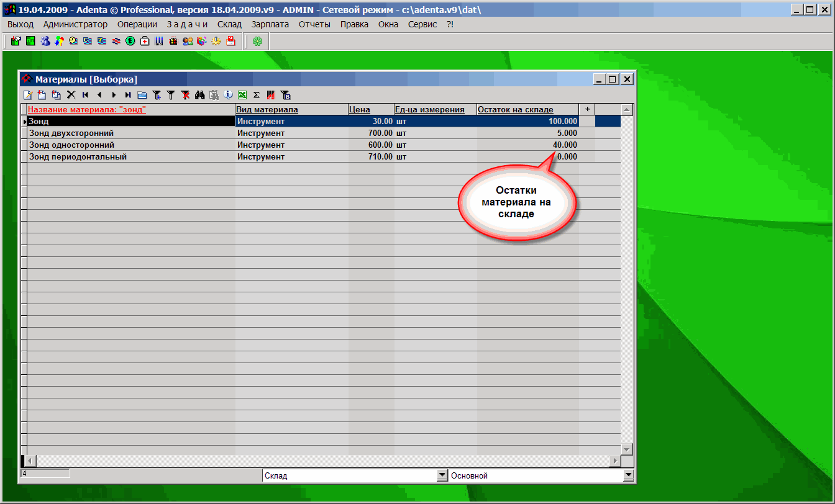Click the Остаток на складе column header
The width and height of the screenshot is (835, 504).
pyautogui.click(x=515, y=110)
